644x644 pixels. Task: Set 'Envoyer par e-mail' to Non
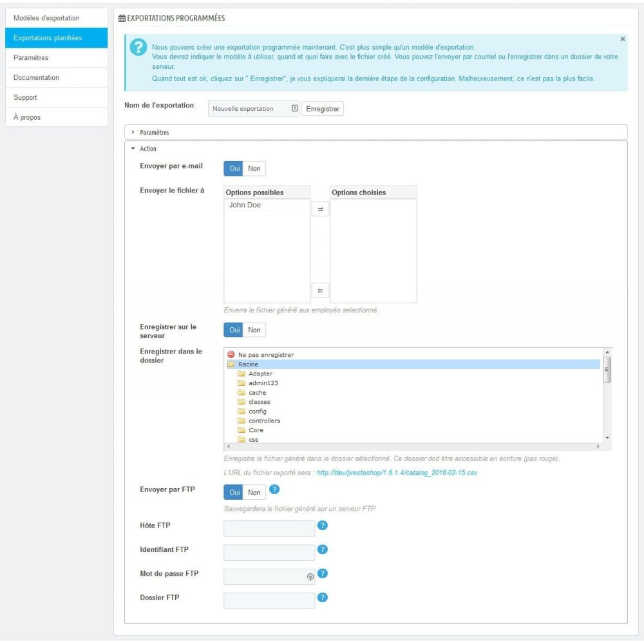click(x=254, y=168)
